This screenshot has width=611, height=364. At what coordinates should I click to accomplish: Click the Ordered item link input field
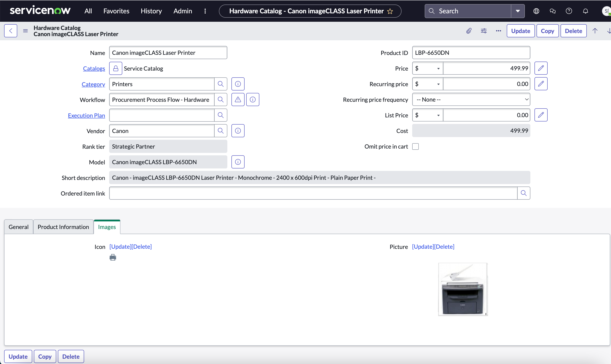tap(313, 193)
